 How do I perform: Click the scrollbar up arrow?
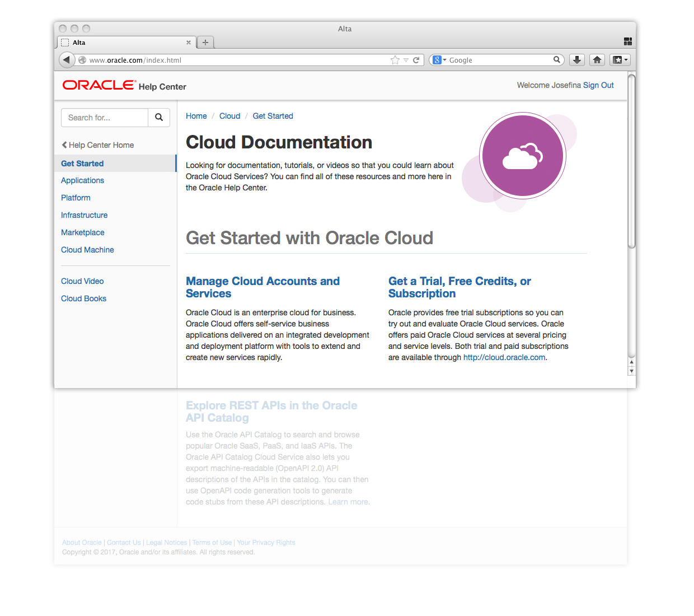click(x=631, y=362)
